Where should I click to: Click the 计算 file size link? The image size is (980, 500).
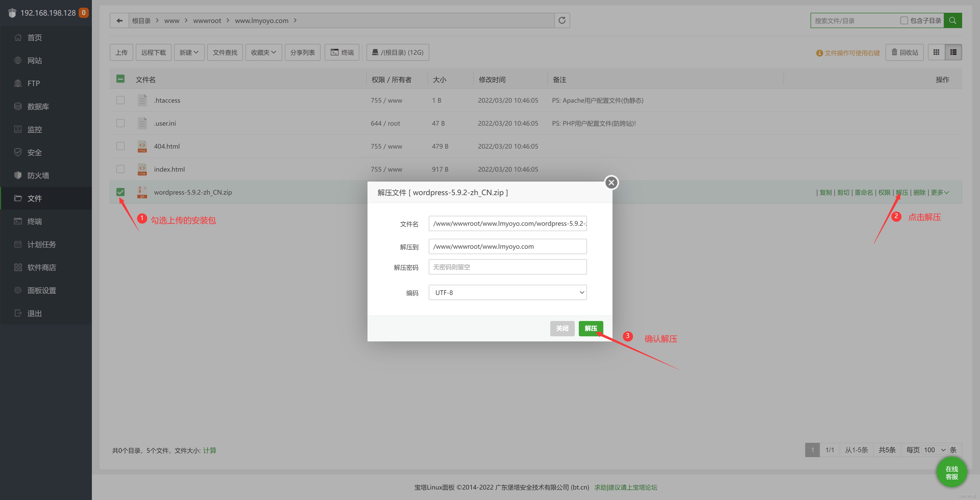click(210, 450)
